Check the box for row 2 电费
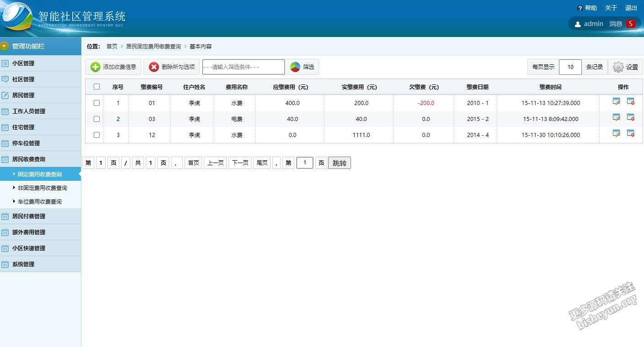This screenshot has width=644, height=347. click(96, 119)
